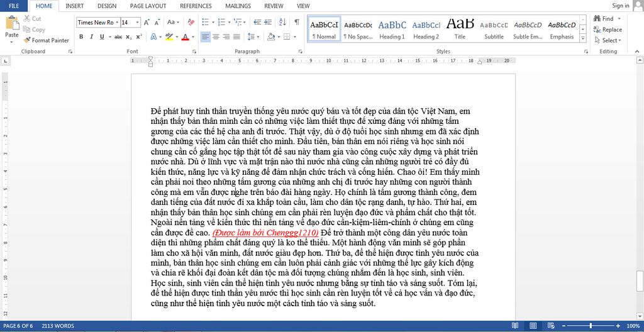Activate the Format Painter brush
Viewport: 644px width, 332px height.
[x=27, y=40]
